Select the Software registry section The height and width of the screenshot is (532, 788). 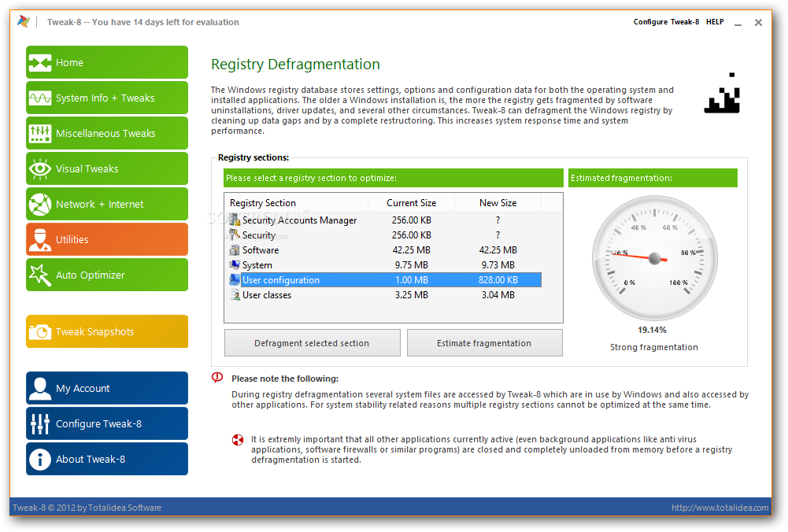pyautogui.click(x=385, y=249)
